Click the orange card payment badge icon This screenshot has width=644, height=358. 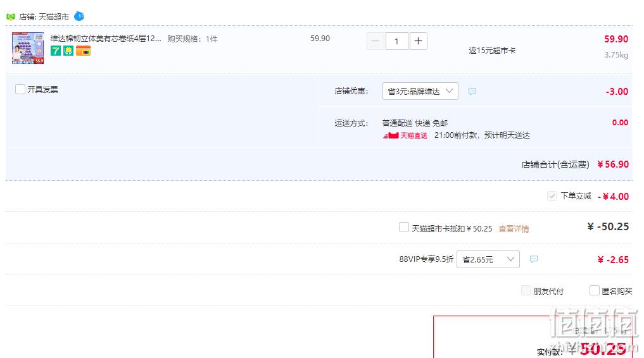[83, 51]
